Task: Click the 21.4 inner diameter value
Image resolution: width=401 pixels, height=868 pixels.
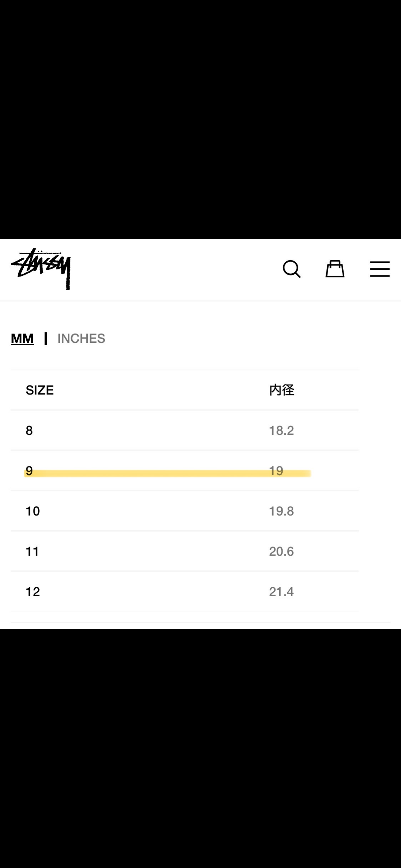Action: (x=282, y=591)
